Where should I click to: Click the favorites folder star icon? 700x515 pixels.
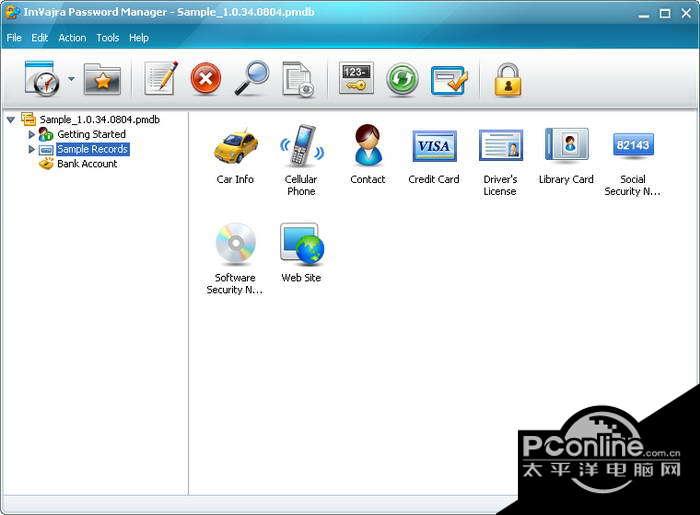coord(102,79)
